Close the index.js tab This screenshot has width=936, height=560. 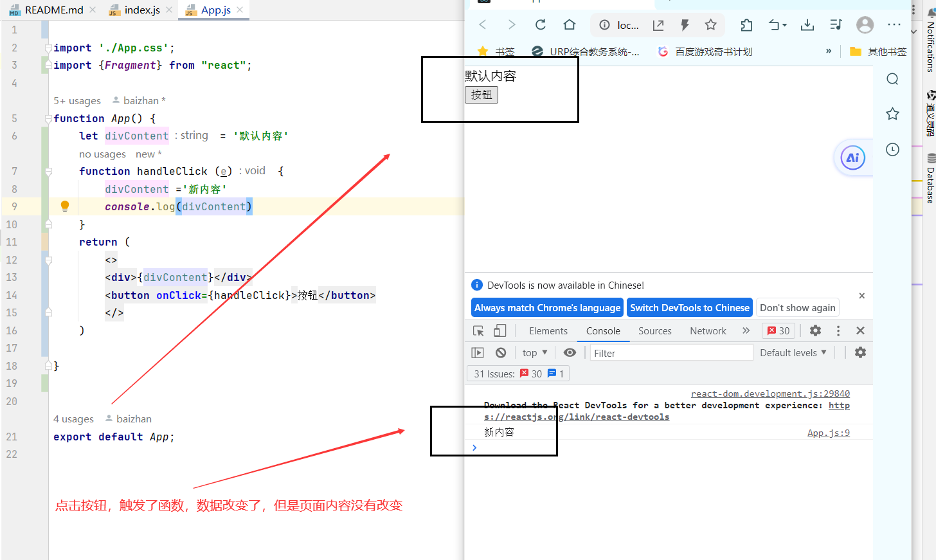[x=169, y=10]
